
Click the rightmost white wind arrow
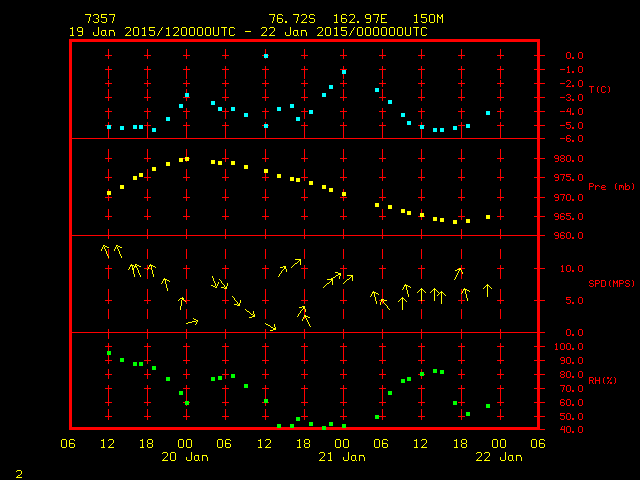(x=487, y=290)
